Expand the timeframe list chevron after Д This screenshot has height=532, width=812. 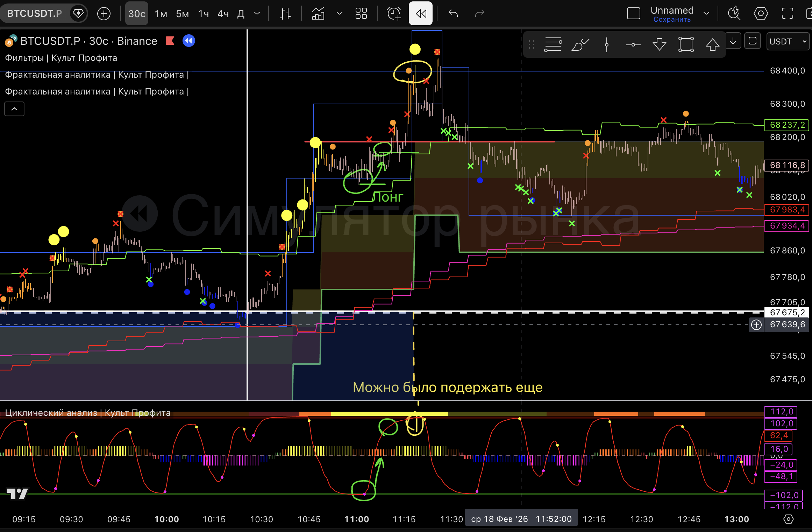click(x=257, y=14)
